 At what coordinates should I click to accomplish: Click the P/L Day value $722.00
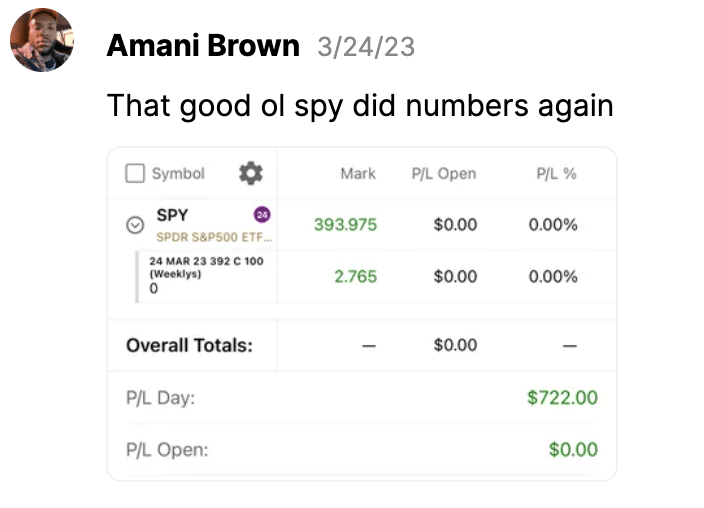coord(562,398)
